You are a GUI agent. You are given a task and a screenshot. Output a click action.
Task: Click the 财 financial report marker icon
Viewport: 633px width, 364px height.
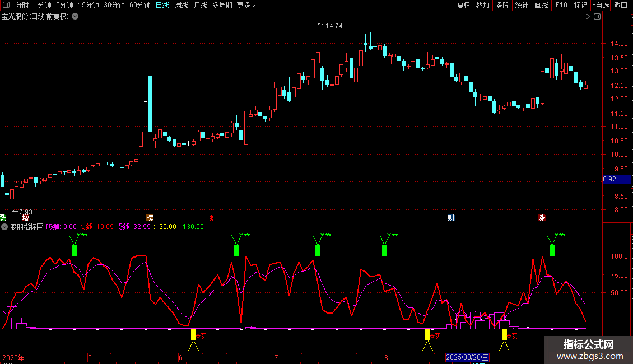tap(451, 217)
